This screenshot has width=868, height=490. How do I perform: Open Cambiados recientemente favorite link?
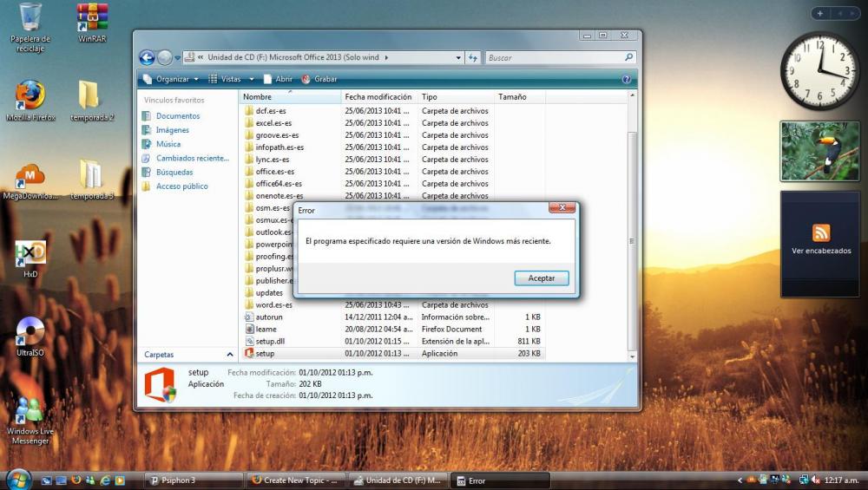tap(192, 158)
